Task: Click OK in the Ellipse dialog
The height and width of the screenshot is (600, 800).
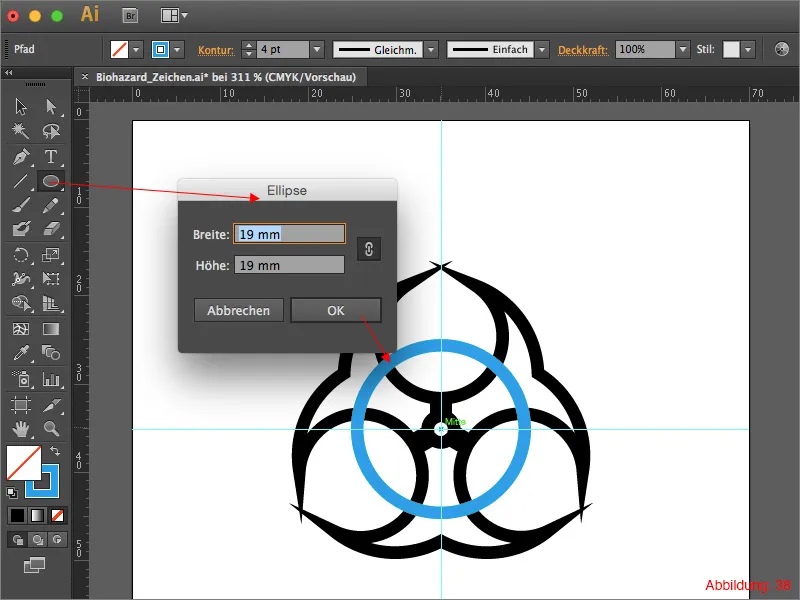Action: (x=336, y=310)
